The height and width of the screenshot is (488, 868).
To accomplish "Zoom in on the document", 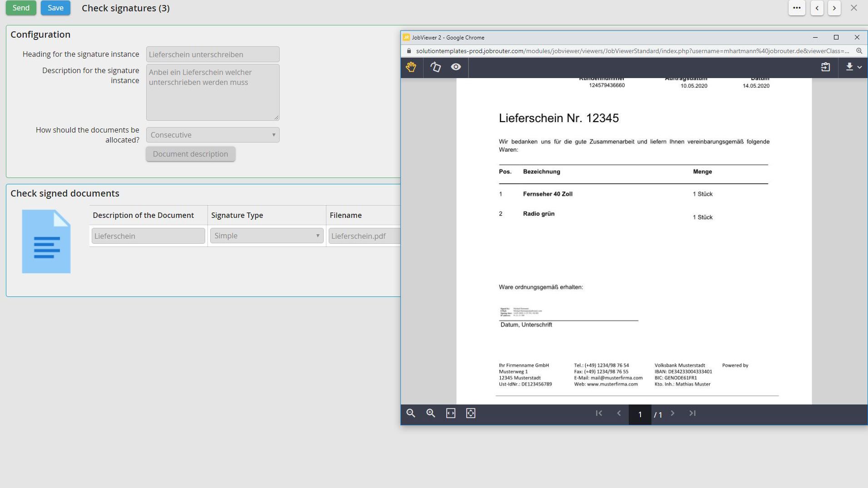I will pyautogui.click(x=431, y=413).
